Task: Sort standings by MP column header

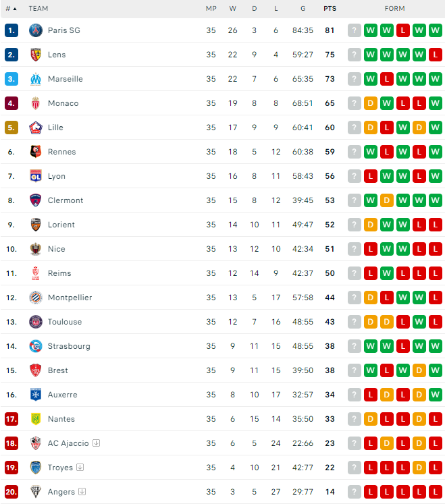Action: coord(211,9)
